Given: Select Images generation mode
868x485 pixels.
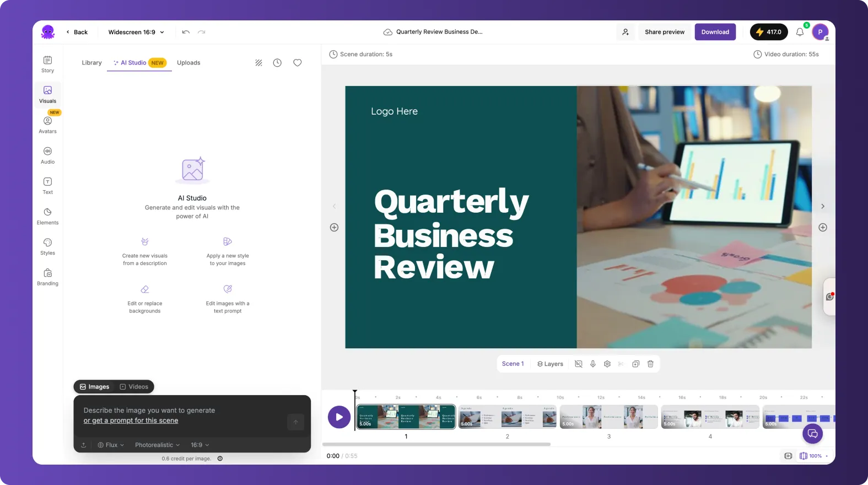Looking at the screenshot, I should (x=94, y=387).
